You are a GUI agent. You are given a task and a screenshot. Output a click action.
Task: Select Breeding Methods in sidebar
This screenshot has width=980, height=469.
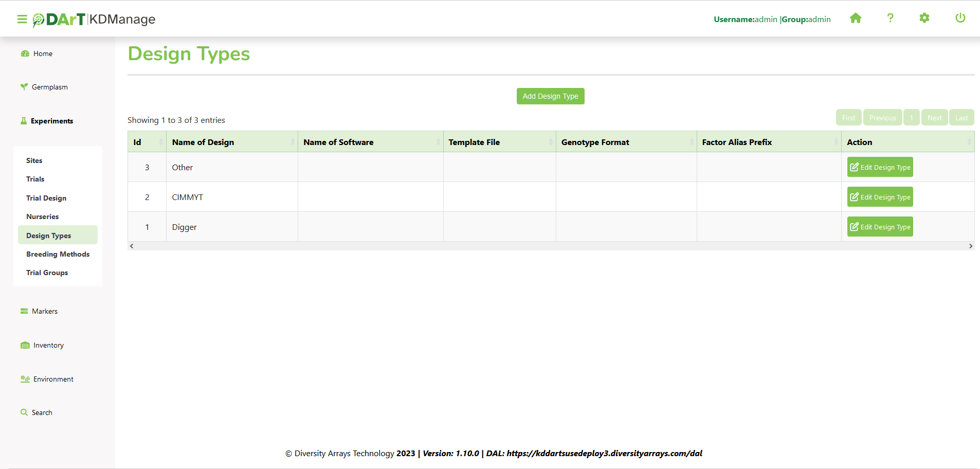58,254
